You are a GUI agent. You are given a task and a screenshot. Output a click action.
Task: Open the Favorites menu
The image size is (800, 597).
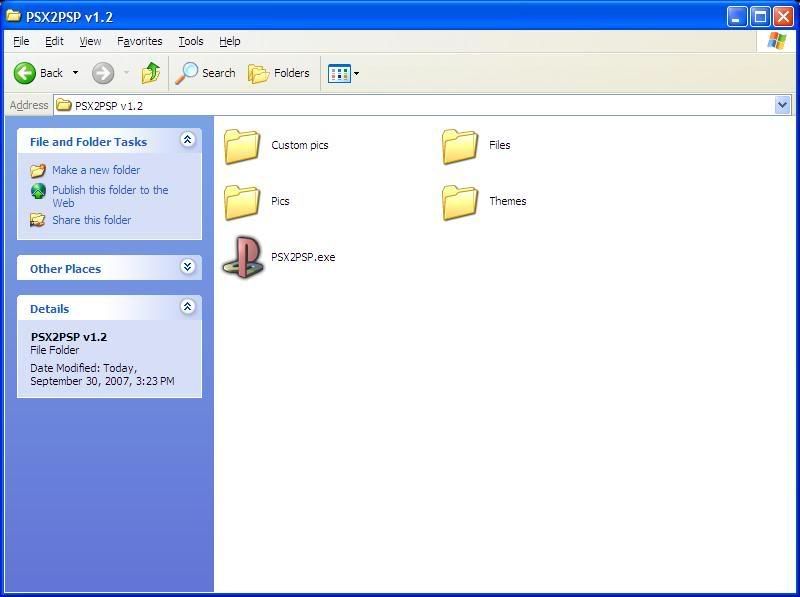click(140, 41)
